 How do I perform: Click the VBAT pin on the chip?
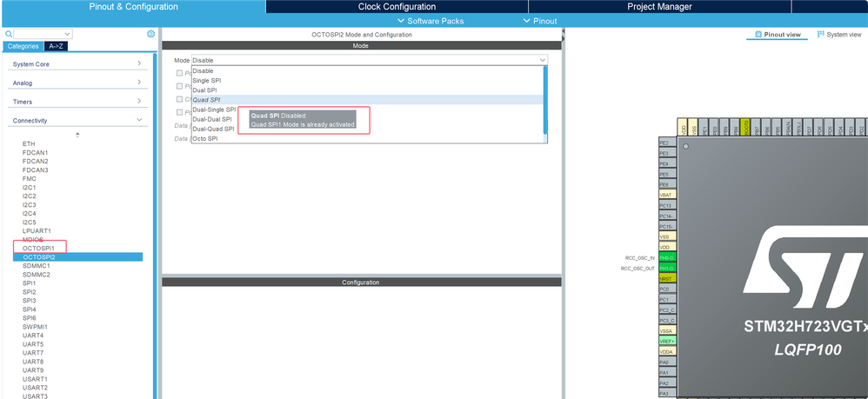pyautogui.click(x=667, y=195)
